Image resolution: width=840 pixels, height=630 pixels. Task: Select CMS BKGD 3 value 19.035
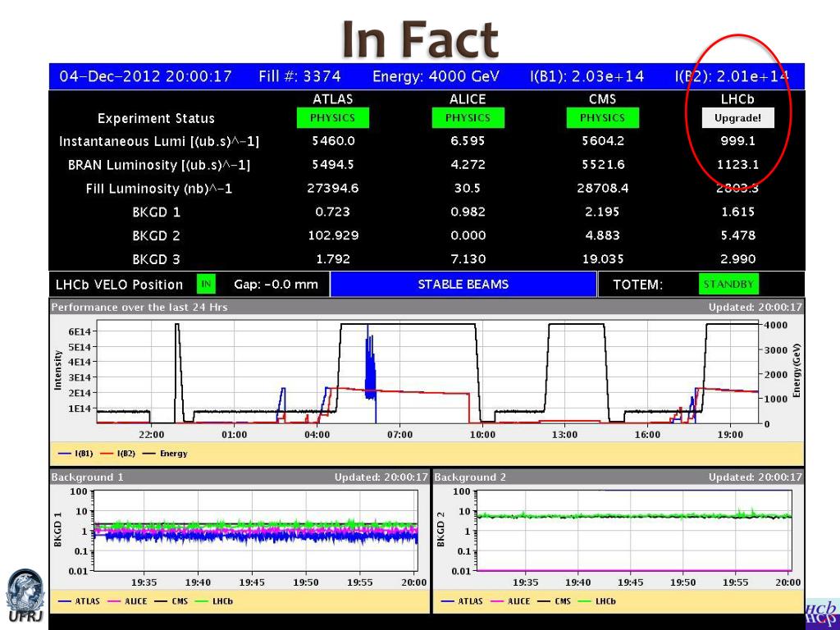(x=603, y=258)
